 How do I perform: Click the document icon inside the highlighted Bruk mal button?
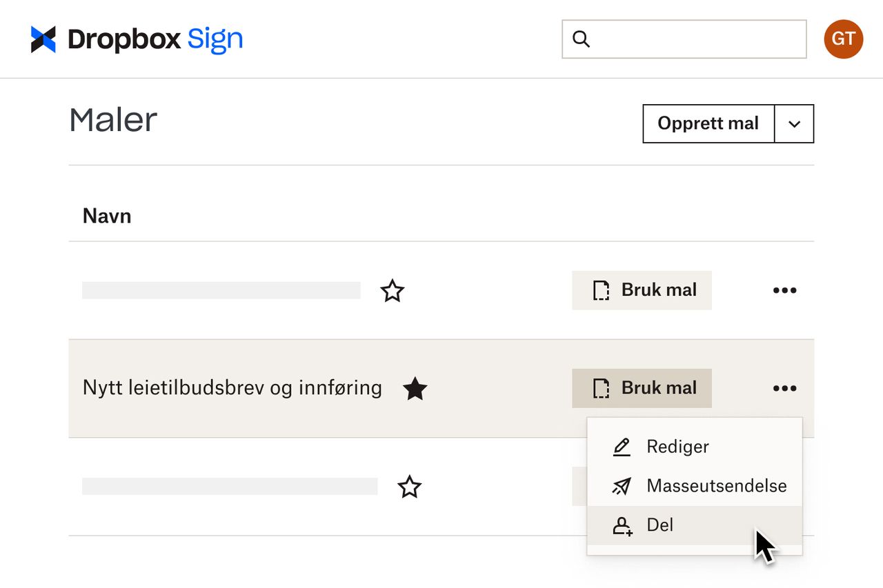601,388
